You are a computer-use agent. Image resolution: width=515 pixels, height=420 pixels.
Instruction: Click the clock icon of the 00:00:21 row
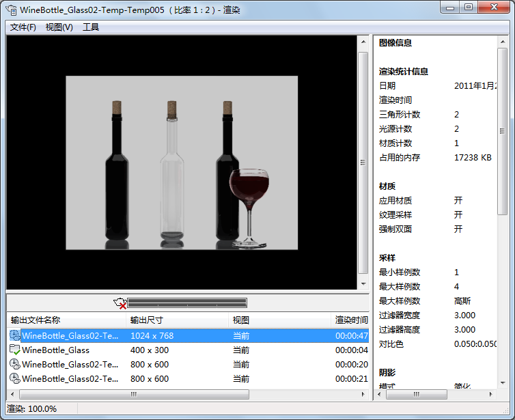point(15,378)
